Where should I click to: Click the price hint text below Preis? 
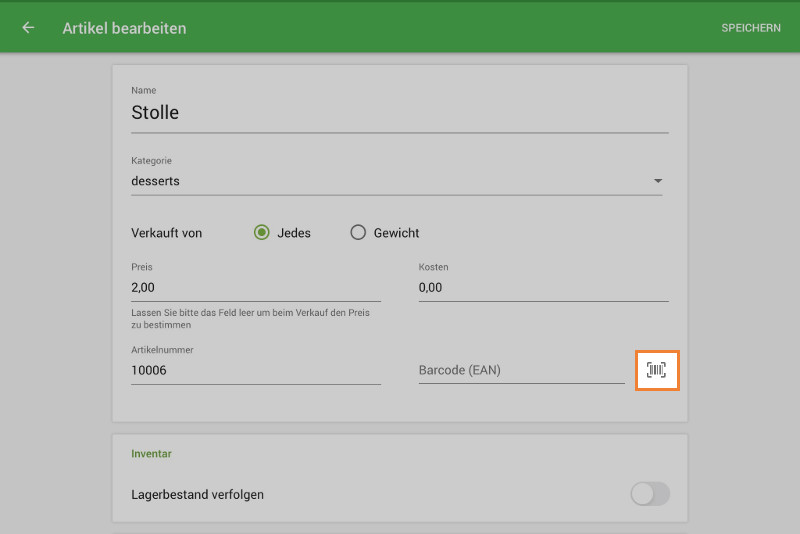click(x=250, y=318)
